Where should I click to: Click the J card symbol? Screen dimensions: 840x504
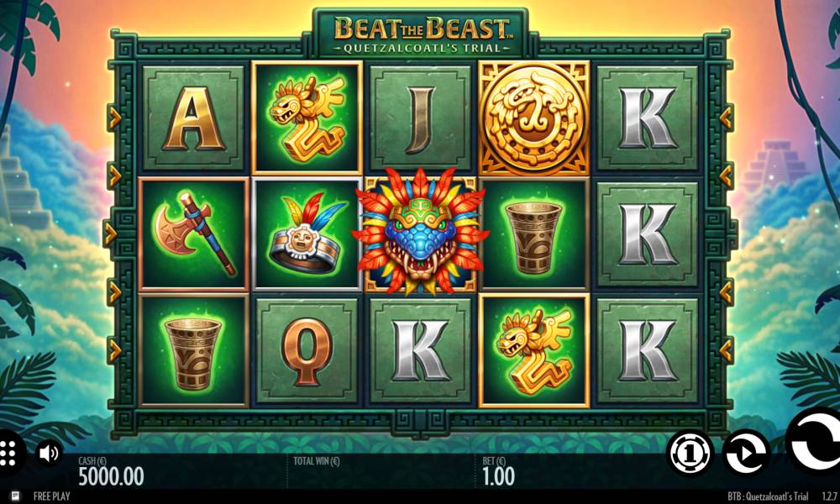pyautogui.click(x=421, y=118)
